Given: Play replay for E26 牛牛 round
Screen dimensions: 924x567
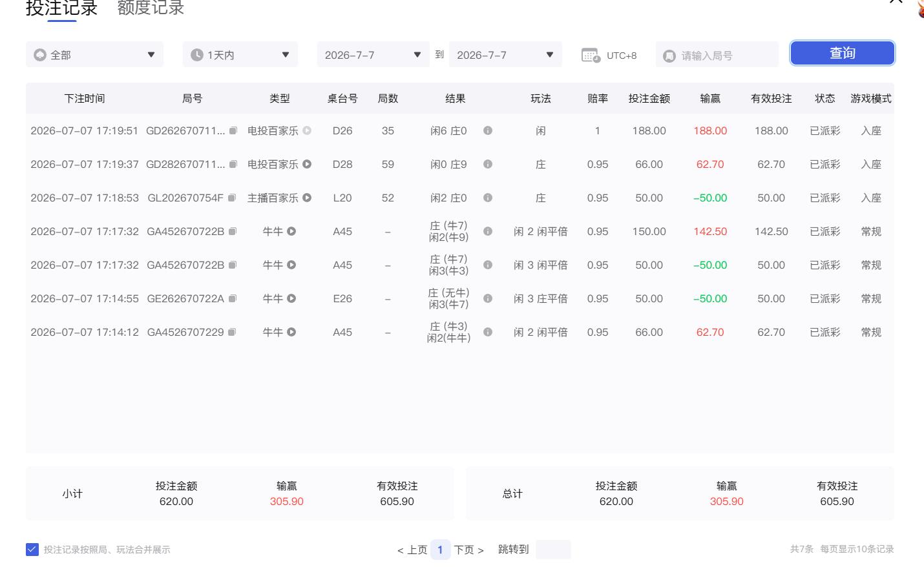Looking at the screenshot, I should (291, 298).
